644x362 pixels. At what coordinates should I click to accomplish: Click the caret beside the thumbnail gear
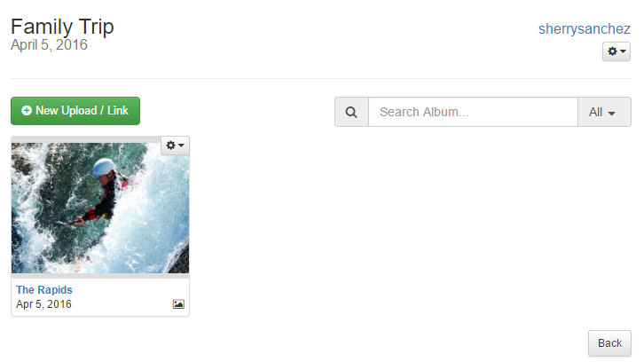coord(181,146)
